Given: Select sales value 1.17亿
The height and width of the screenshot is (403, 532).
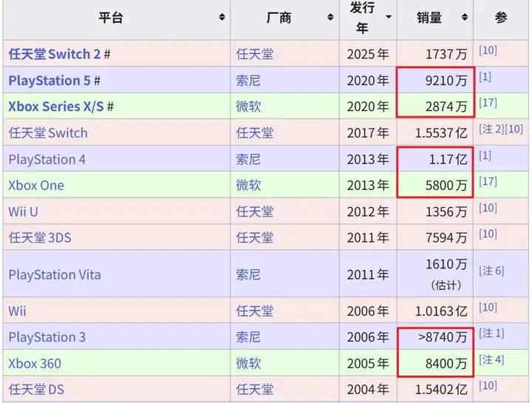Looking at the screenshot, I should click(449, 159).
